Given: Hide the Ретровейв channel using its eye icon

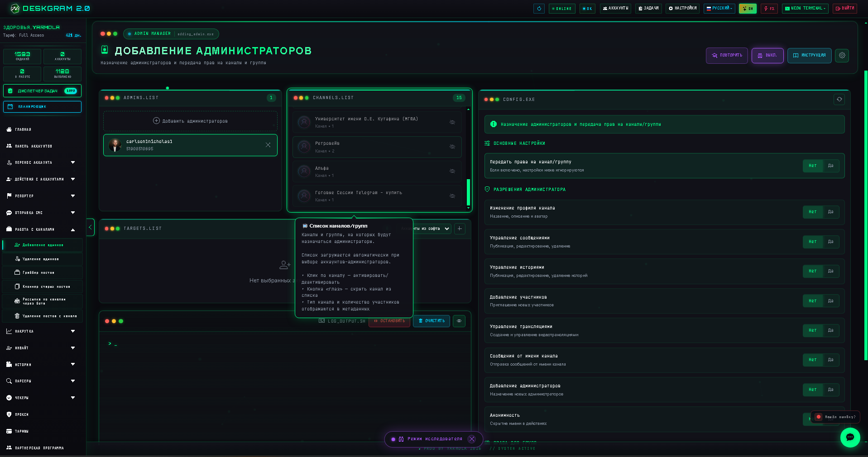Looking at the screenshot, I should coord(452,147).
